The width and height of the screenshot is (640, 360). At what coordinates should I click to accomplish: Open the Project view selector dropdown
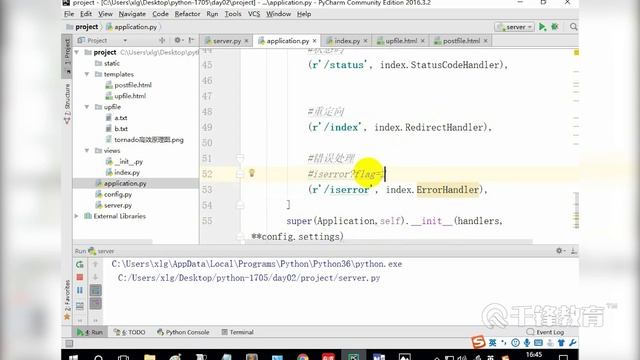[x=125, y=40]
